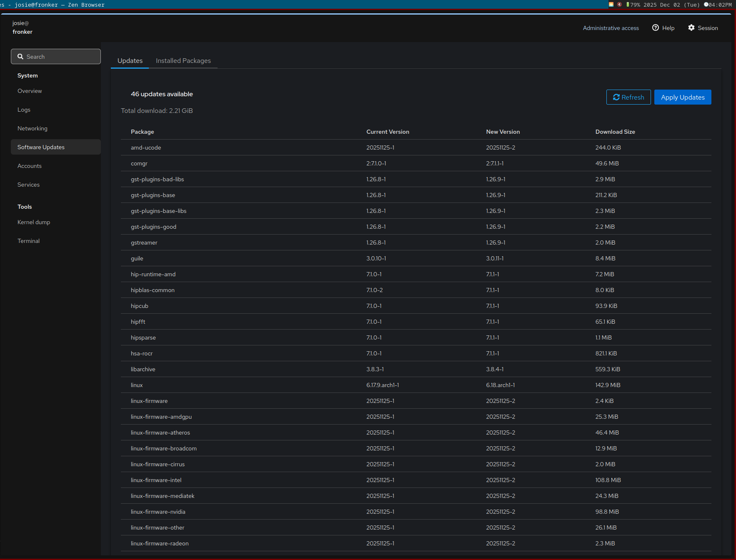Image resolution: width=736 pixels, height=560 pixels.
Task: Click the circular arrows Refresh icon
Action: (x=616, y=97)
